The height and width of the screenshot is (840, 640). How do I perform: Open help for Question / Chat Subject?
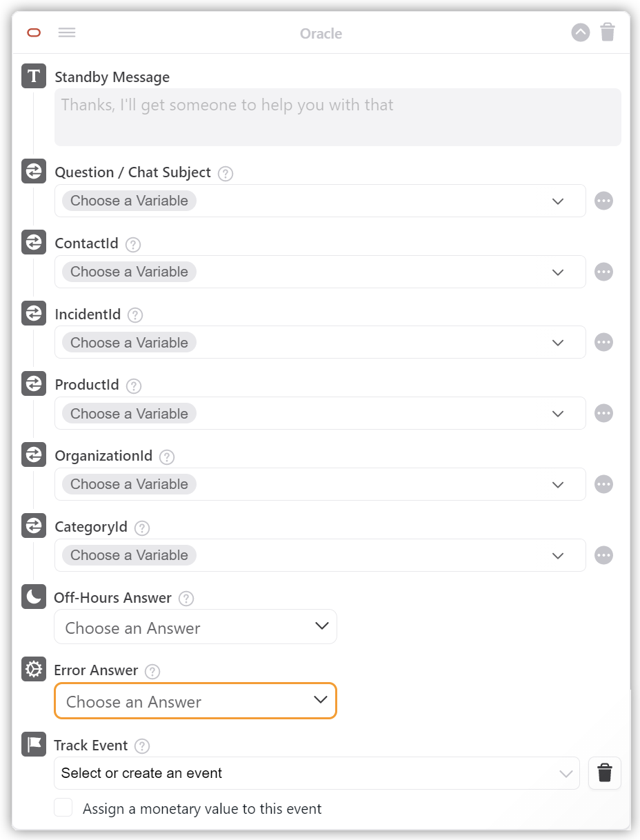coord(226,174)
